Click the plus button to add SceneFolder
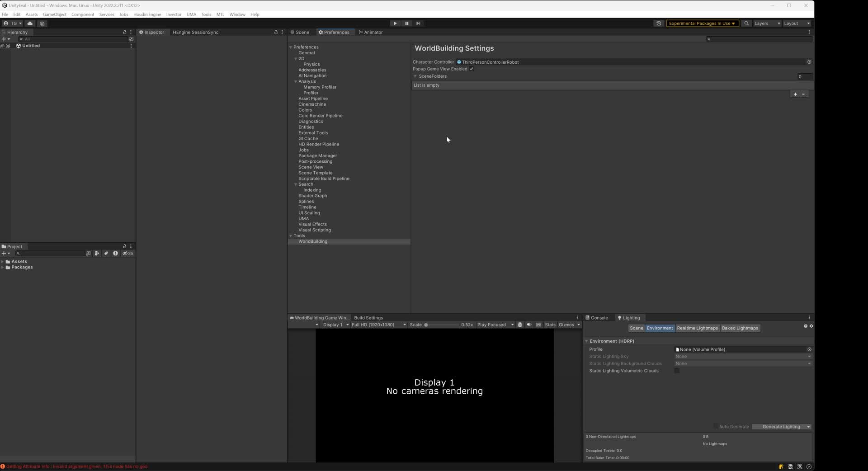Screen dimensions: 868x471 click(795, 94)
